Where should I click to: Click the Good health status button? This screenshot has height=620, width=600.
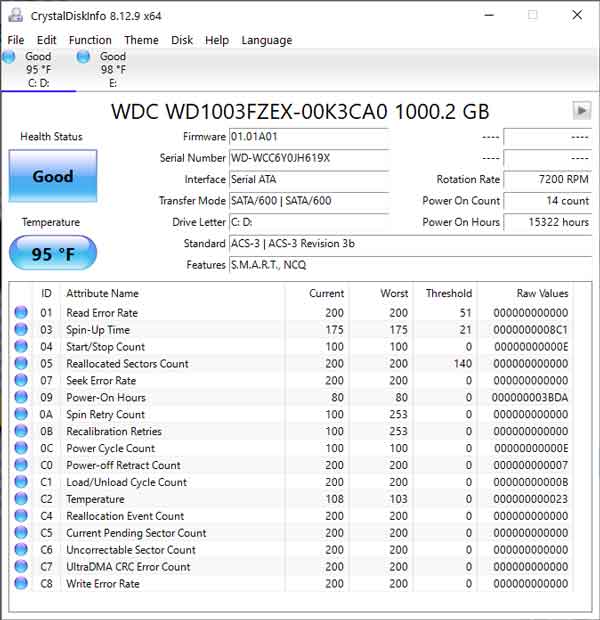tap(53, 176)
